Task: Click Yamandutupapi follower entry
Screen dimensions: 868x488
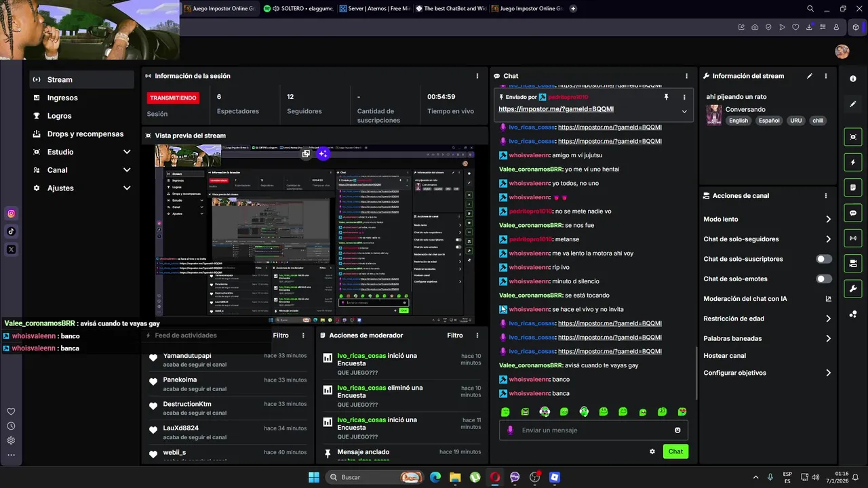Action: pyautogui.click(x=229, y=360)
